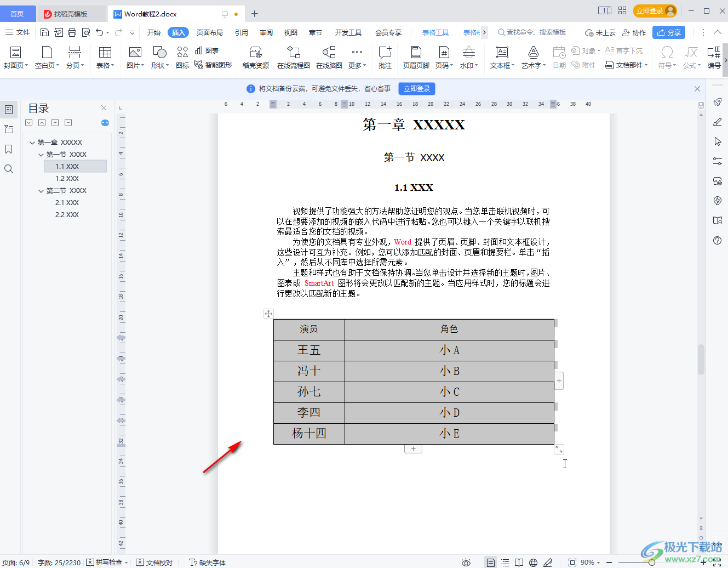Close the notification bar
The height and width of the screenshot is (568, 728).
tap(697, 89)
